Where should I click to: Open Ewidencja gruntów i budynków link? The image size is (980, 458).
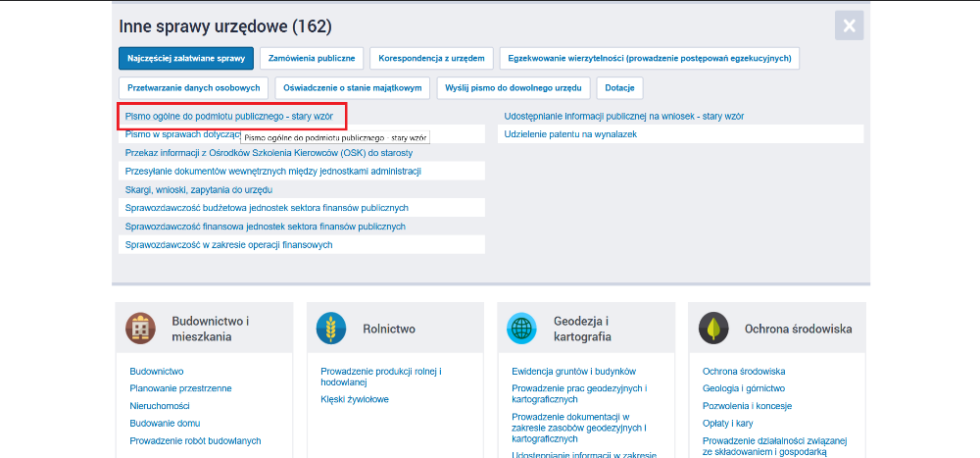tap(573, 372)
